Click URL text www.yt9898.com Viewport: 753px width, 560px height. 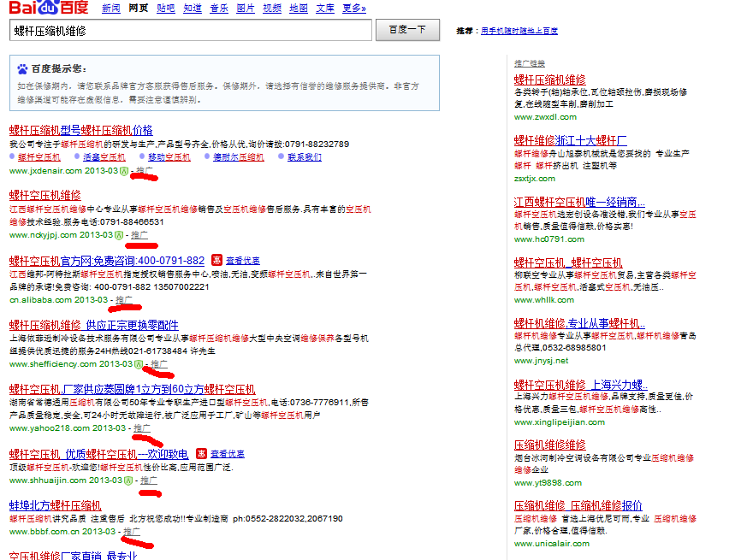tap(548, 483)
